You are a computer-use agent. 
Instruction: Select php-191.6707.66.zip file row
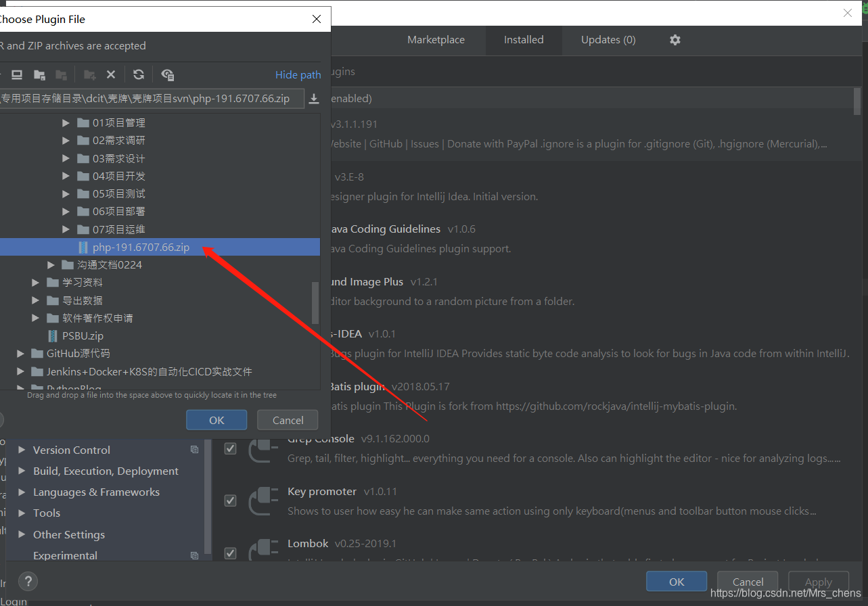(160, 247)
